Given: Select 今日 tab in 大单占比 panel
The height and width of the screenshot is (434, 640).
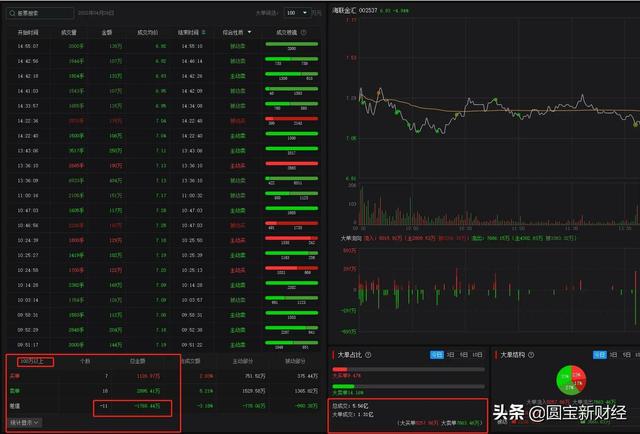Looking at the screenshot, I should (437, 355).
